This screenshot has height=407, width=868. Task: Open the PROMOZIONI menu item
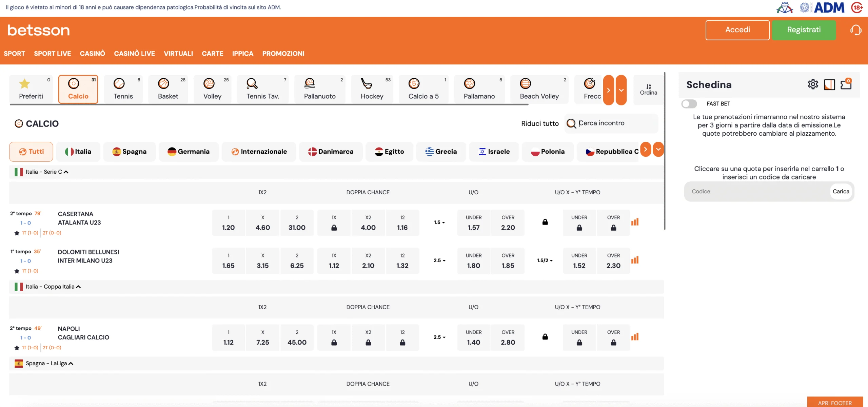[283, 54]
